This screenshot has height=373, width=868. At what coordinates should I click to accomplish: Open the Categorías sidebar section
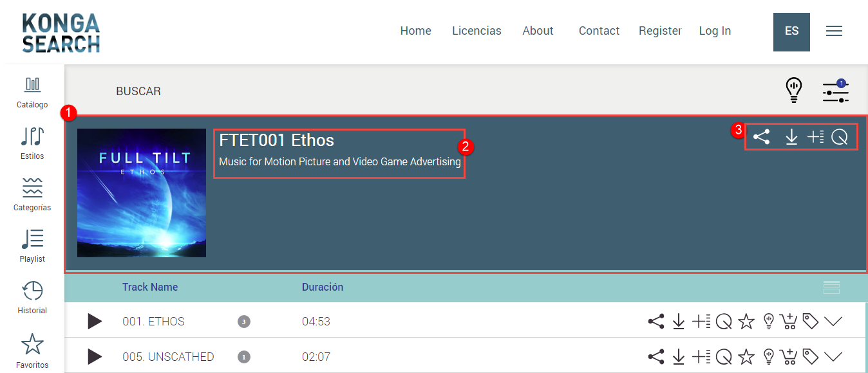32,195
